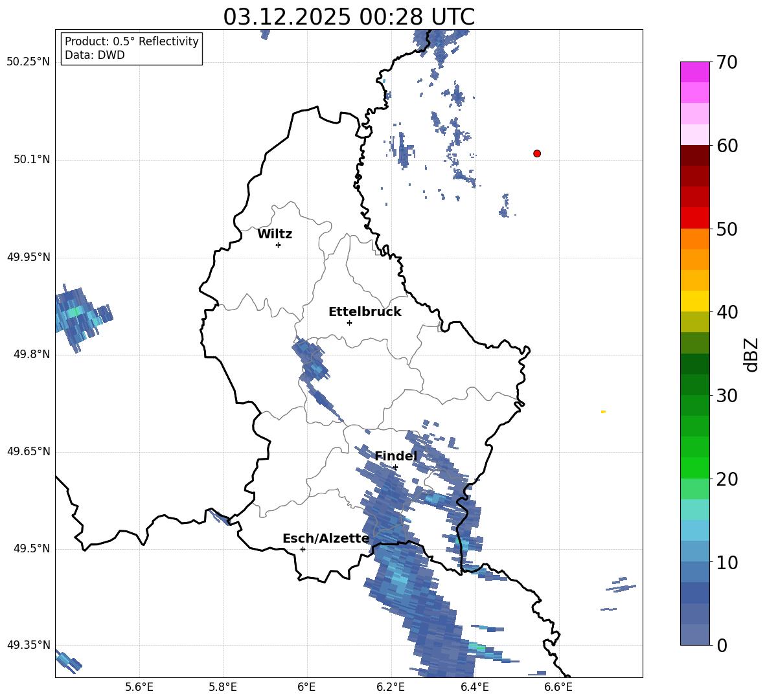Screen dimensions: 767x700
Task: Click the 0 tick on the colorbar
Action: point(721,645)
